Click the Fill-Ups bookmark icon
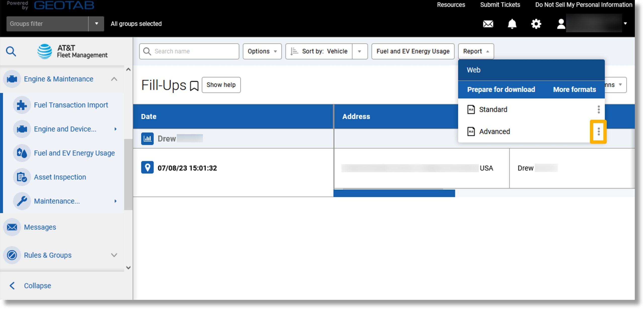 pos(193,86)
